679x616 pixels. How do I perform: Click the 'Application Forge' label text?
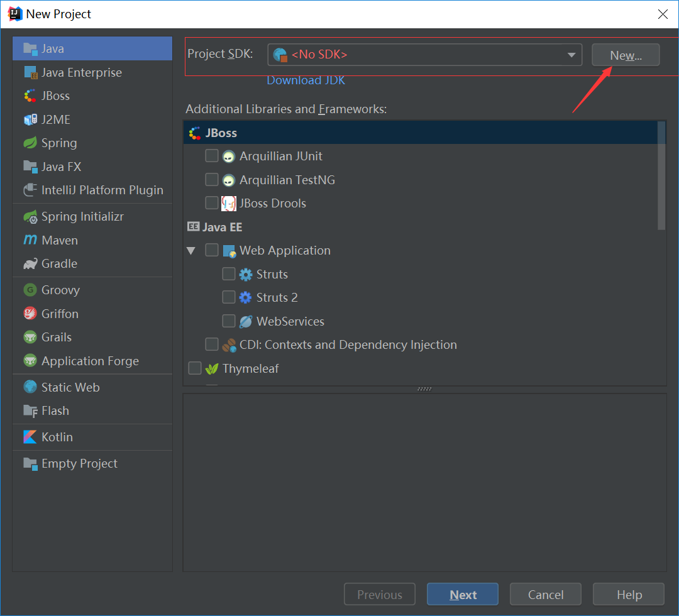[90, 361]
